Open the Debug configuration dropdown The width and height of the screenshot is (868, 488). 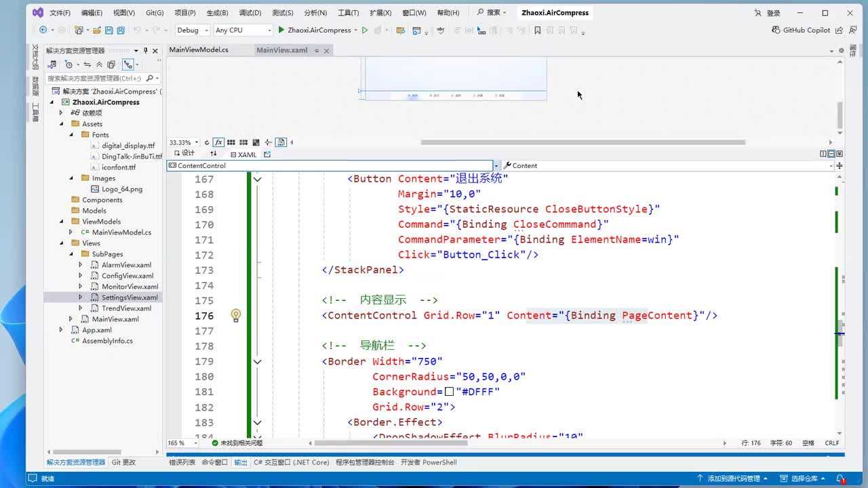point(193,30)
